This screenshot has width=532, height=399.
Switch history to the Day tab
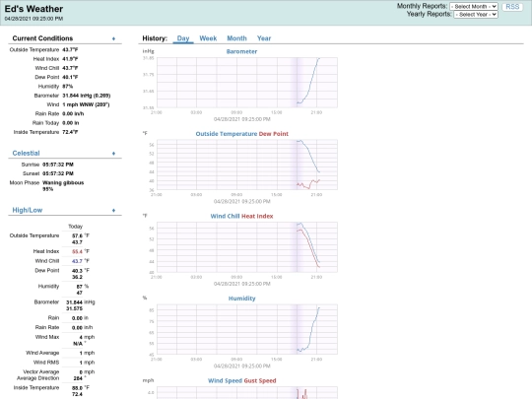click(183, 38)
